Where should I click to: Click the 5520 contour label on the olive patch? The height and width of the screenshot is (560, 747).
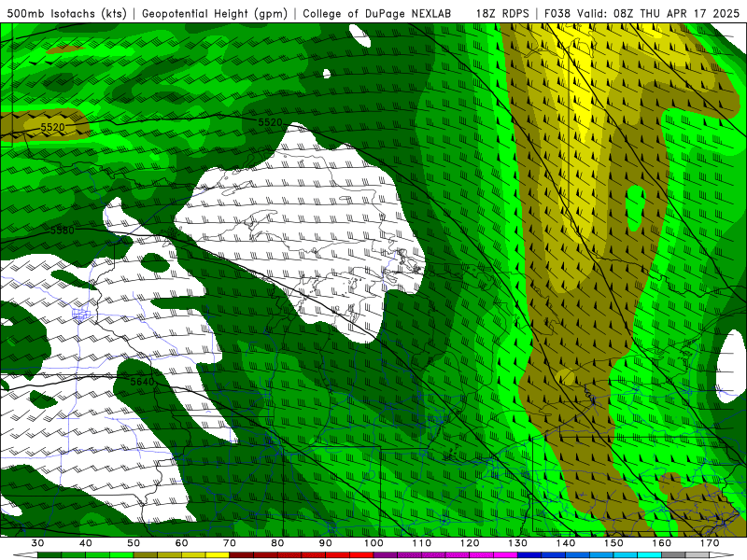(x=52, y=127)
